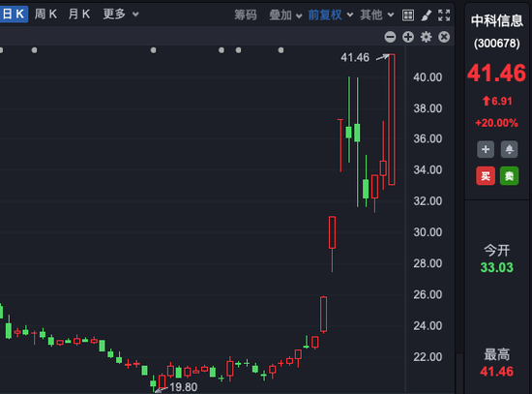This screenshot has height=394, width=532.
Task: Enter fullscreen chart mode
Action: (444, 15)
